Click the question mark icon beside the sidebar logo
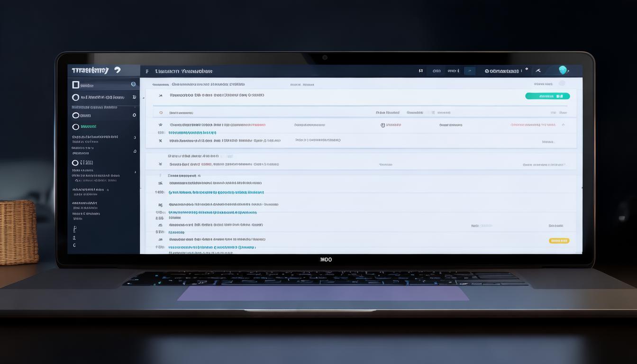The image size is (637, 364). [x=118, y=70]
